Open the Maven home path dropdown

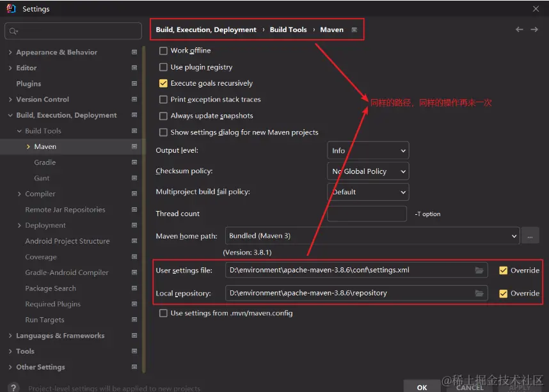point(372,236)
